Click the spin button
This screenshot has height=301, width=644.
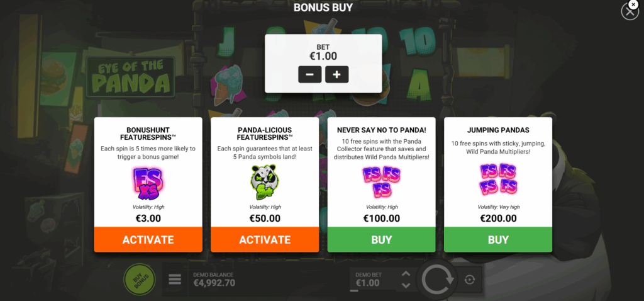pyautogui.click(x=438, y=280)
